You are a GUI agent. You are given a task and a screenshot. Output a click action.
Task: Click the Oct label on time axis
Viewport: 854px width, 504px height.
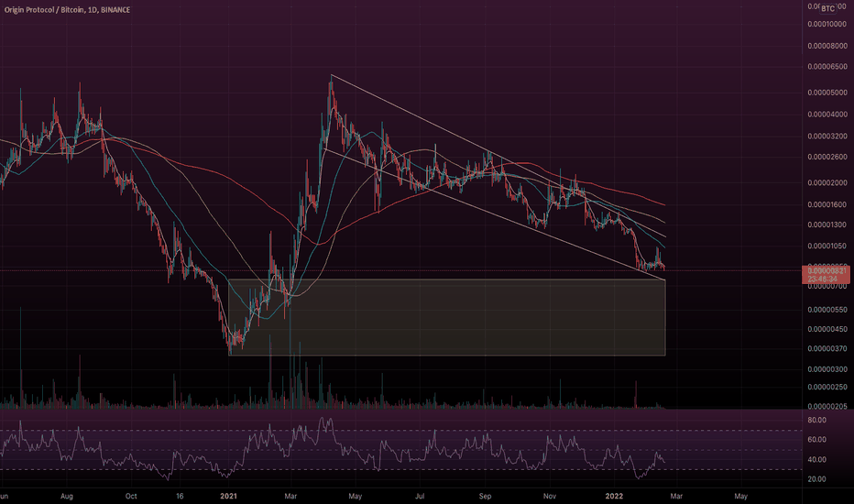point(131,497)
